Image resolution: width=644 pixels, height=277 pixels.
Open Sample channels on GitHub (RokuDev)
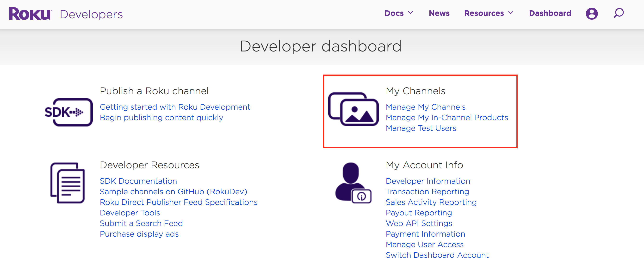pos(173,191)
